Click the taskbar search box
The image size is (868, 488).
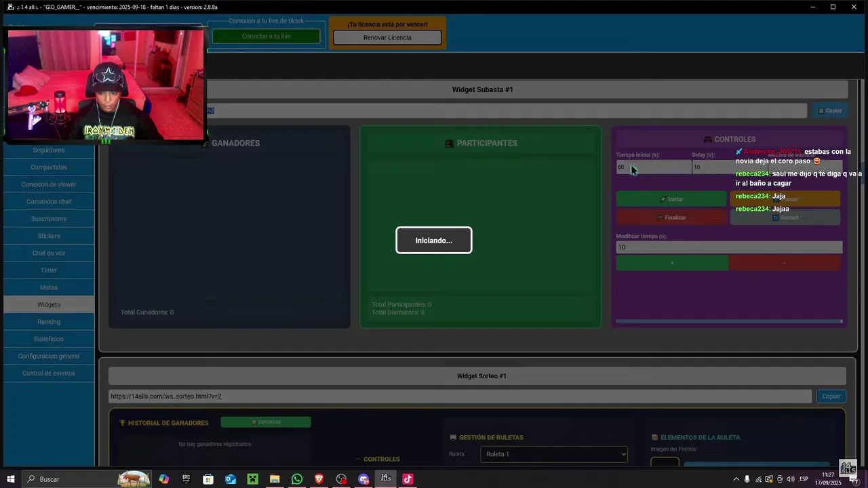coord(89,479)
